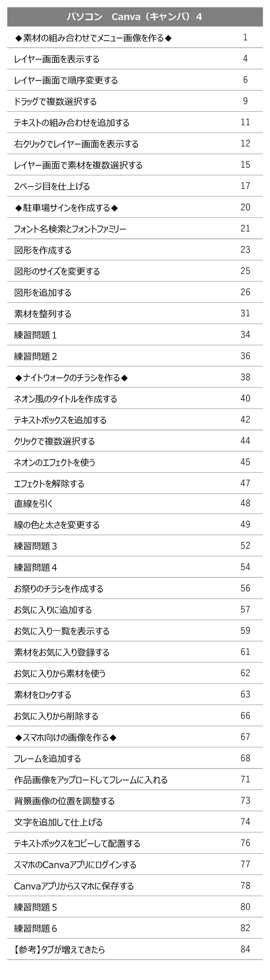Go to '練習問題 1' entry

click(x=35, y=335)
